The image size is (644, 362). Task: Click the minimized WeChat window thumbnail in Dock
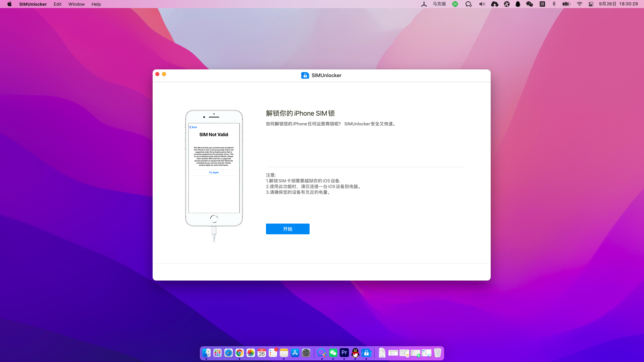click(415, 353)
